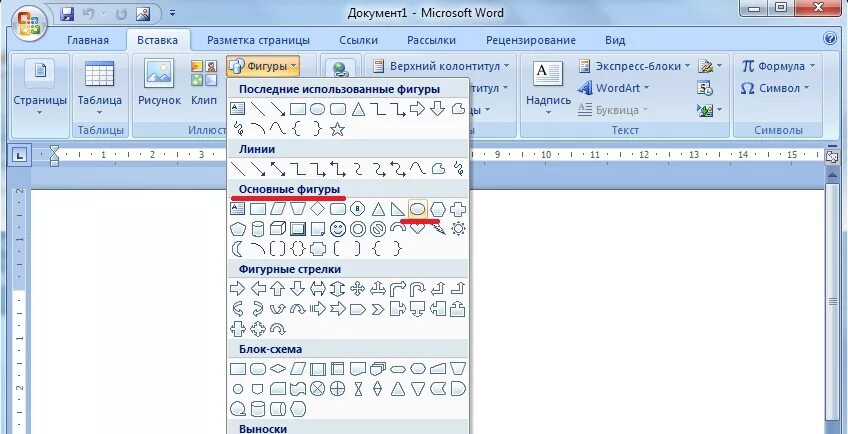The image size is (848, 434).
Task: Undo the last action from Quick Access
Action: coord(88,14)
